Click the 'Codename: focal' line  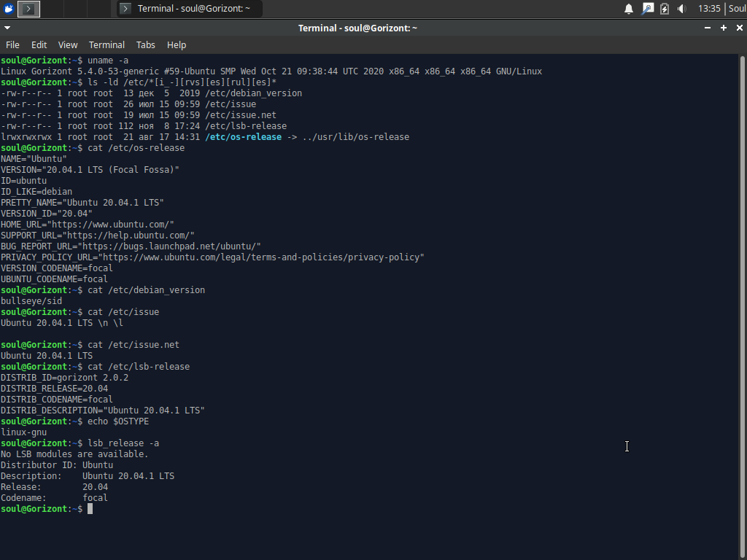(x=54, y=499)
